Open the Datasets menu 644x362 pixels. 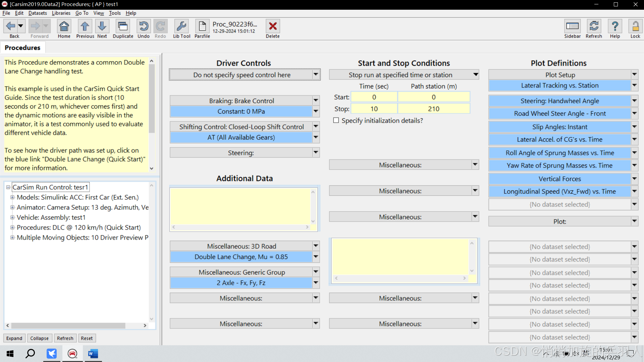[38, 13]
